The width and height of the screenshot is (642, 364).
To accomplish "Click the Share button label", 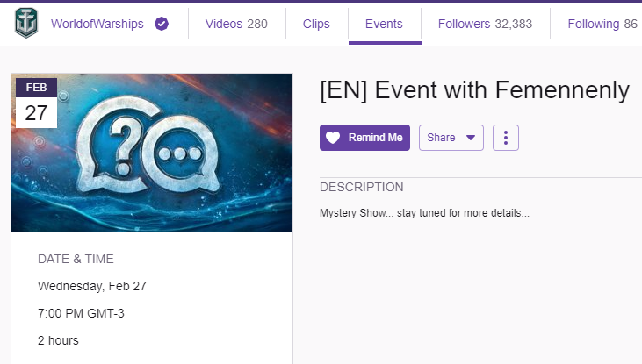I will tap(441, 138).
